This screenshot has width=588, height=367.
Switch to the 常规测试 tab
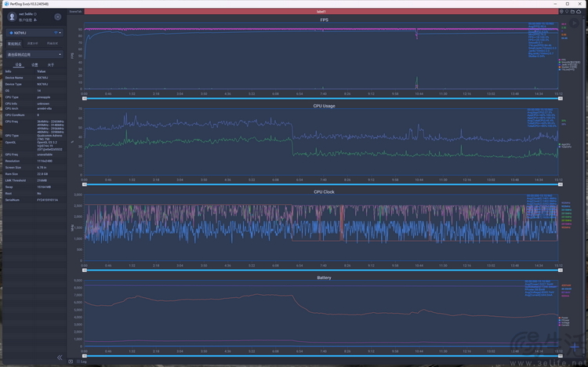14,44
